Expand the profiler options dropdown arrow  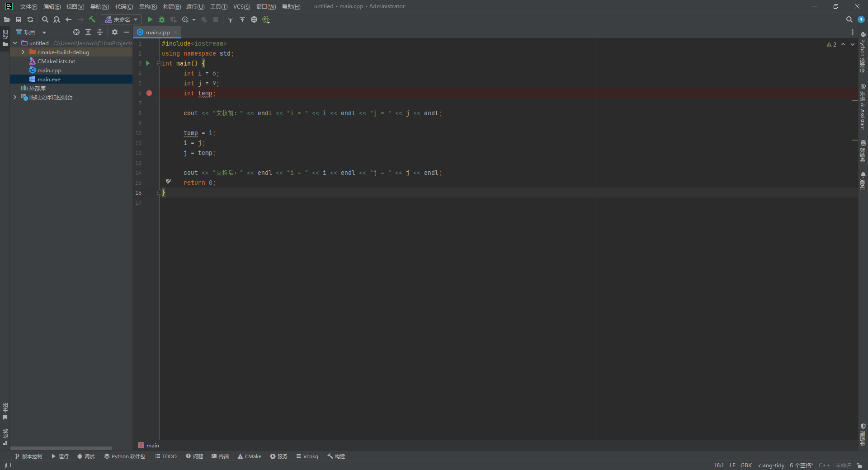[194, 19]
